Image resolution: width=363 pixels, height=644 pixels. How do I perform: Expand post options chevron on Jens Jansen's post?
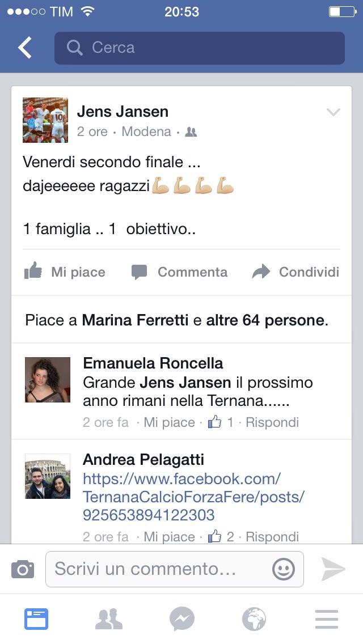point(333,112)
